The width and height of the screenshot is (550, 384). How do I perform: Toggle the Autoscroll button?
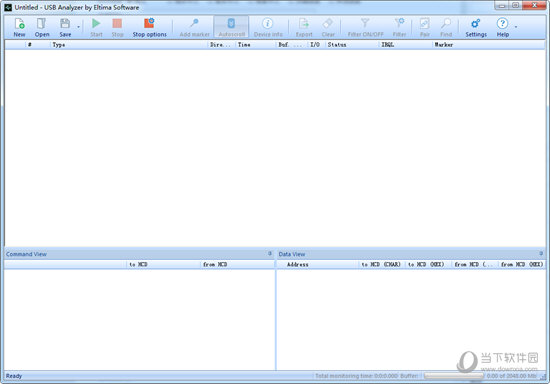tap(232, 27)
